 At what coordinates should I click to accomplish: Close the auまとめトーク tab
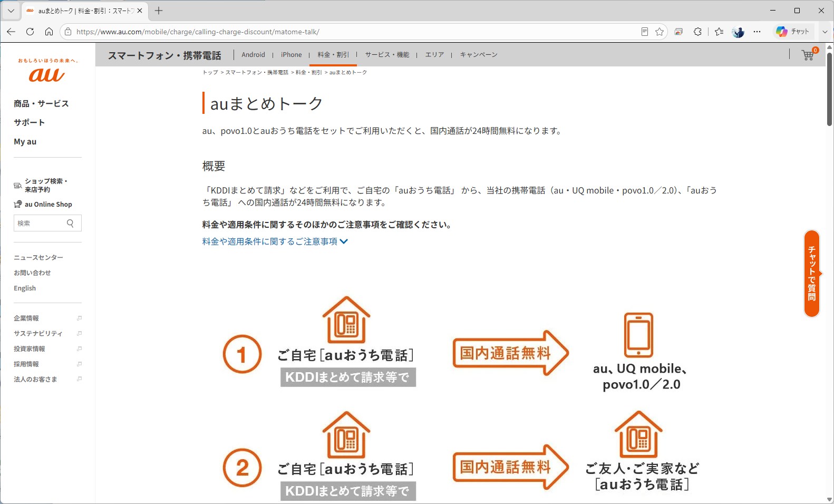pos(140,11)
